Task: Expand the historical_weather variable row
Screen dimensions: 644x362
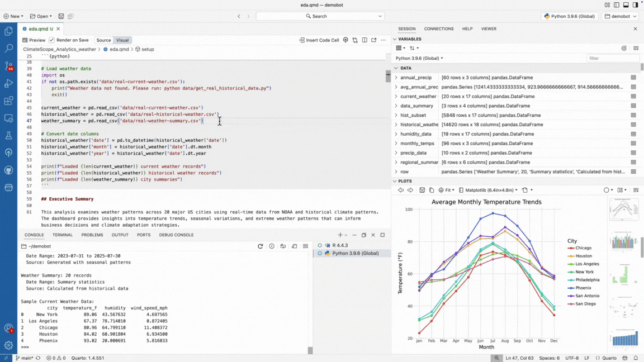Action: 396,125
